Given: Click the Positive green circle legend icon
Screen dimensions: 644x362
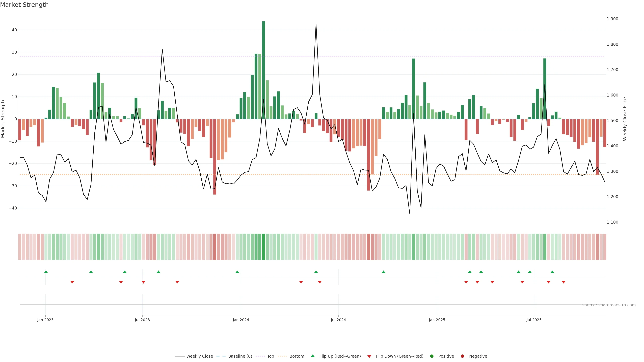Looking at the screenshot, I should [432, 356].
